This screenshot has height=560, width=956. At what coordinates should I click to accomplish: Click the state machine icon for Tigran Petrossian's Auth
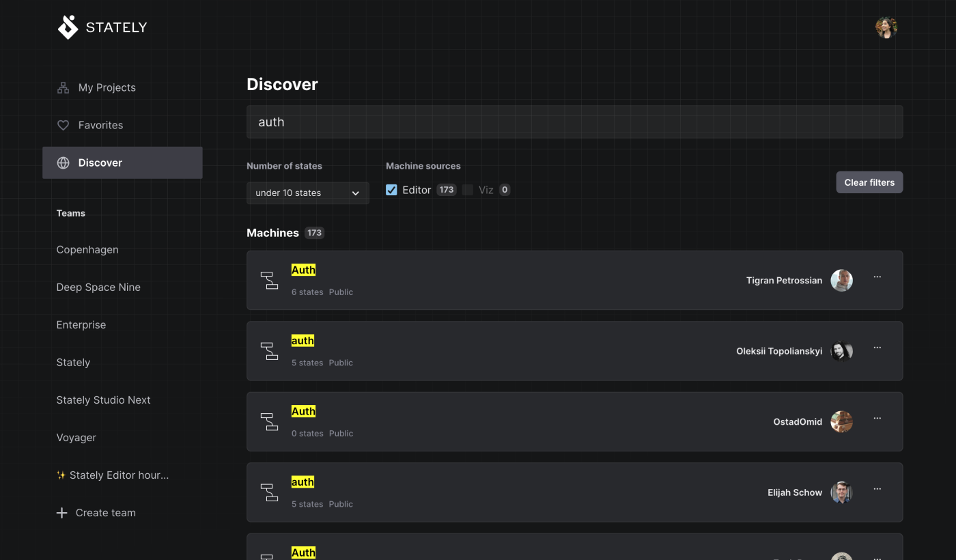(270, 280)
